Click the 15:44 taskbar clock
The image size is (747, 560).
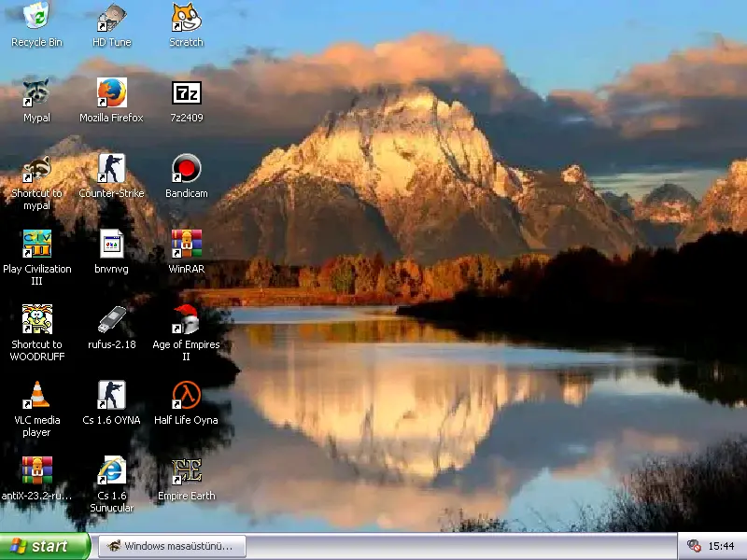[721, 546]
